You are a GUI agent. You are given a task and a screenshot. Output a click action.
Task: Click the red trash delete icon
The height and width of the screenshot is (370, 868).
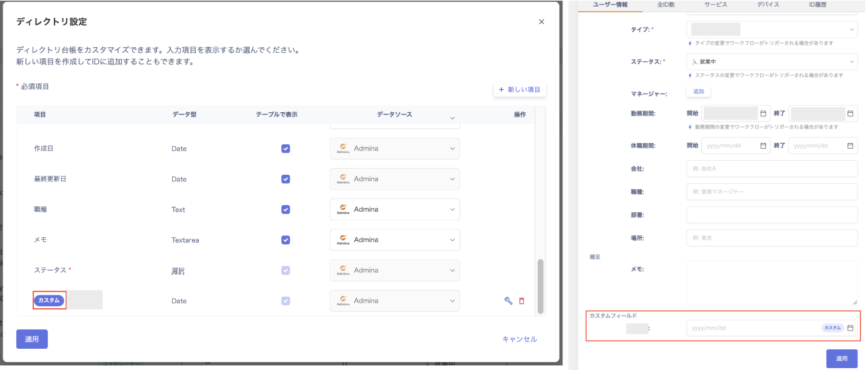pyautogui.click(x=521, y=300)
